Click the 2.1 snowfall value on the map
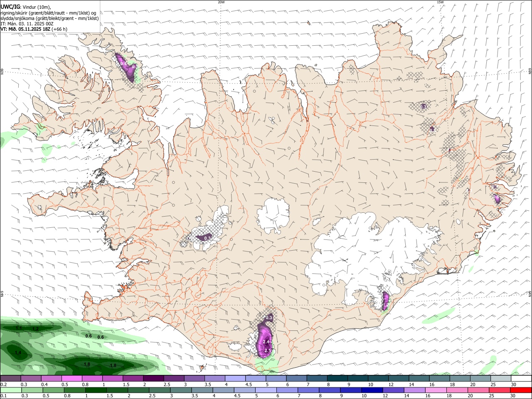Viewport: 532px width, 399px height. click(x=268, y=351)
